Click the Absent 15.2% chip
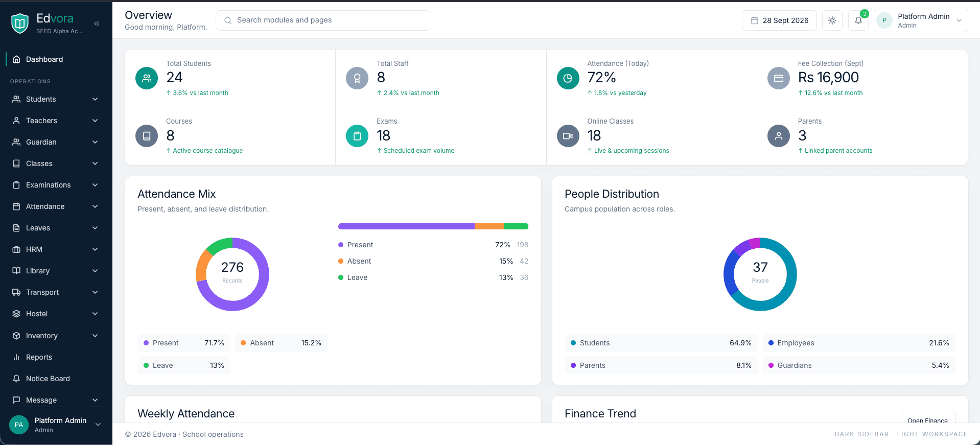 point(281,343)
